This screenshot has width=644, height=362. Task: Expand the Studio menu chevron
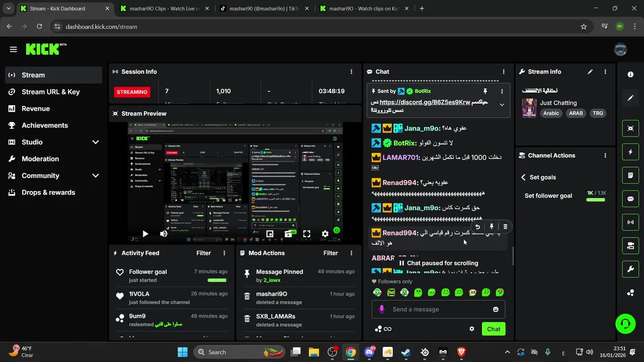pyautogui.click(x=95, y=142)
